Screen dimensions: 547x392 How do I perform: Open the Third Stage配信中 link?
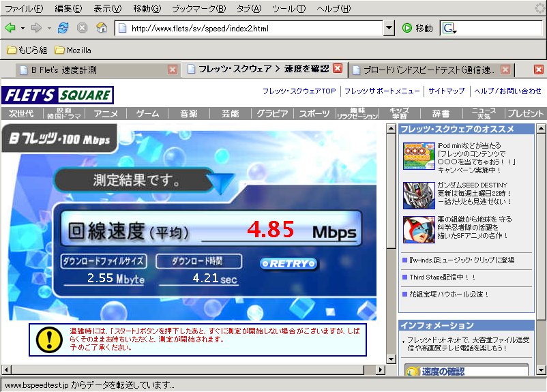point(443,277)
